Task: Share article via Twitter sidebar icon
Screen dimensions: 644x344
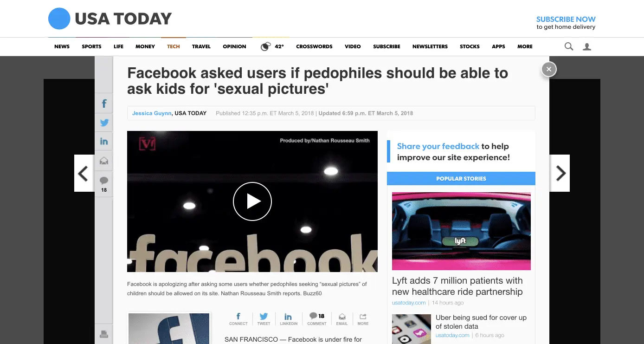Action: click(104, 123)
